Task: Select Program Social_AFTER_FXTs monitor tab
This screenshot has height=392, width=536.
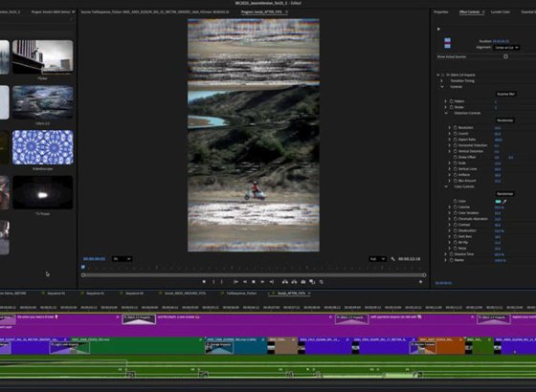Action: click(261, 11)
